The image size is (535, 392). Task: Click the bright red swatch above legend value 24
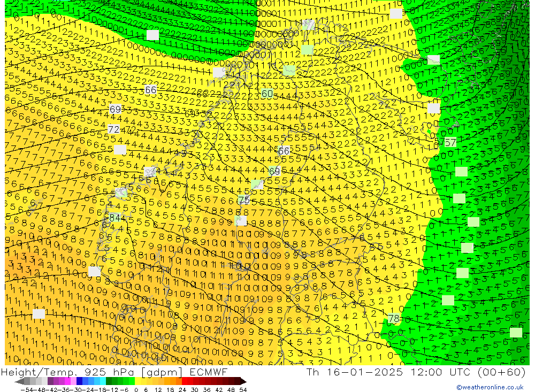[x=185, y=381]
